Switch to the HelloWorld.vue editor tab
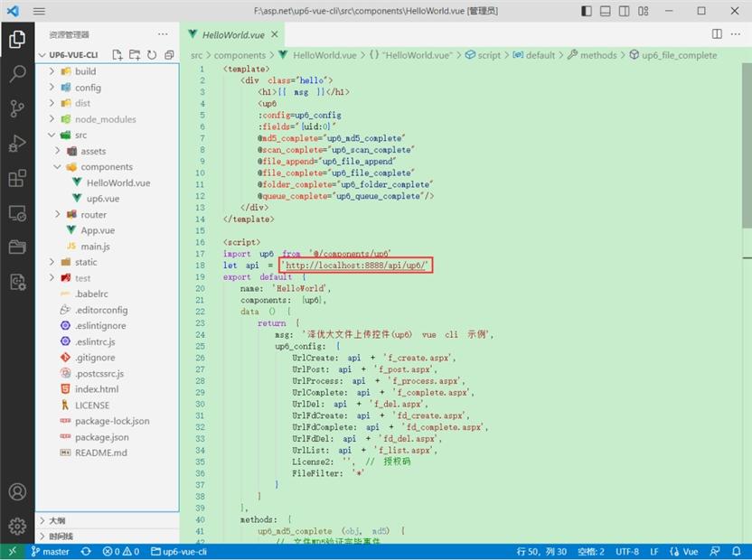Screen dimensions: 752x560 click(233, 33)
